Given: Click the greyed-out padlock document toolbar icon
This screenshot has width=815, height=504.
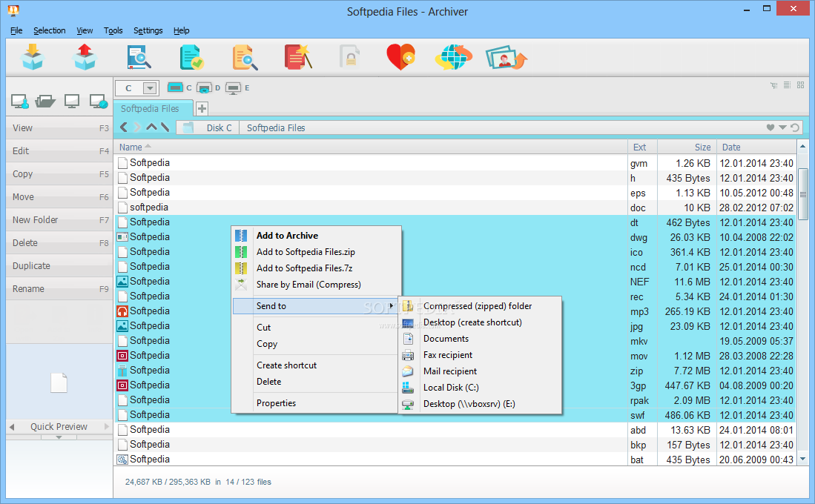Looking at the screenshot, I should 349,56.
